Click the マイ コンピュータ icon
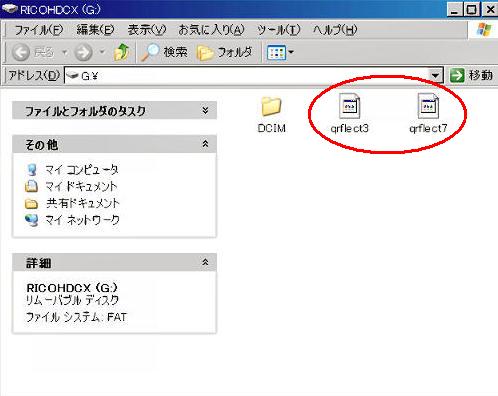This screenshot has width=498, height=396. pos(32,170)
